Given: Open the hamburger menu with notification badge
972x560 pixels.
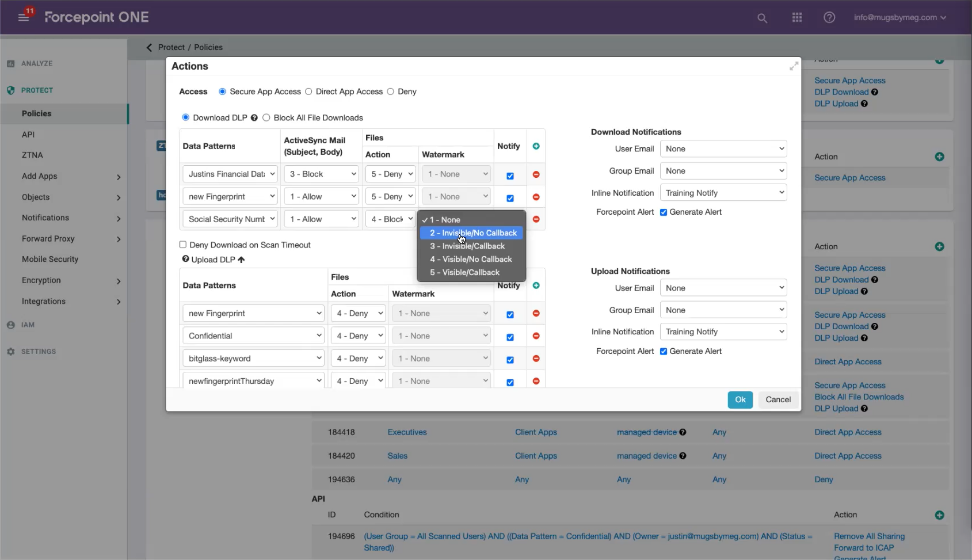Looking at the screenshot, I should (24, 17).
